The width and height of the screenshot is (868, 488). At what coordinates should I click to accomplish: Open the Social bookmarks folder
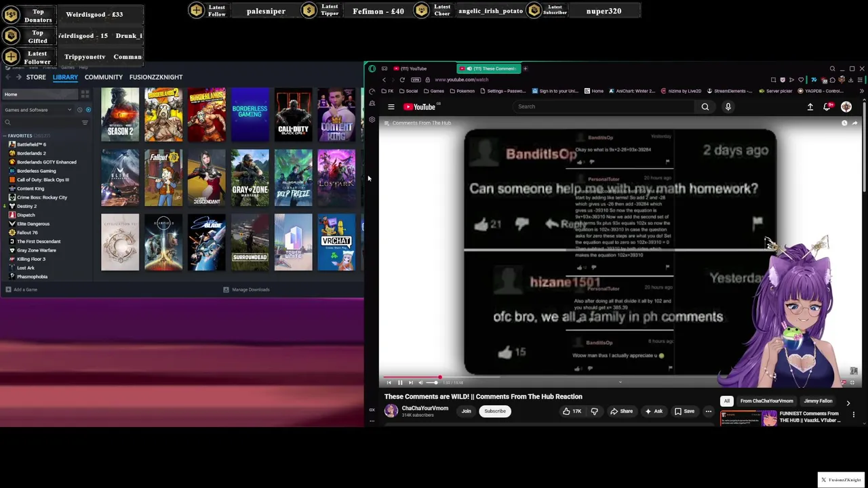[408, 91]
